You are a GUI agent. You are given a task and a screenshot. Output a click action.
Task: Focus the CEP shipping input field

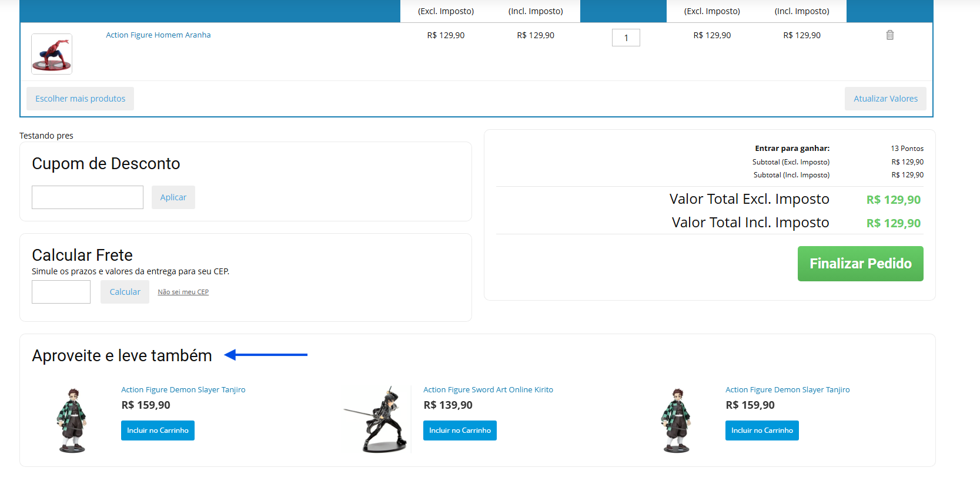[61, 292]
